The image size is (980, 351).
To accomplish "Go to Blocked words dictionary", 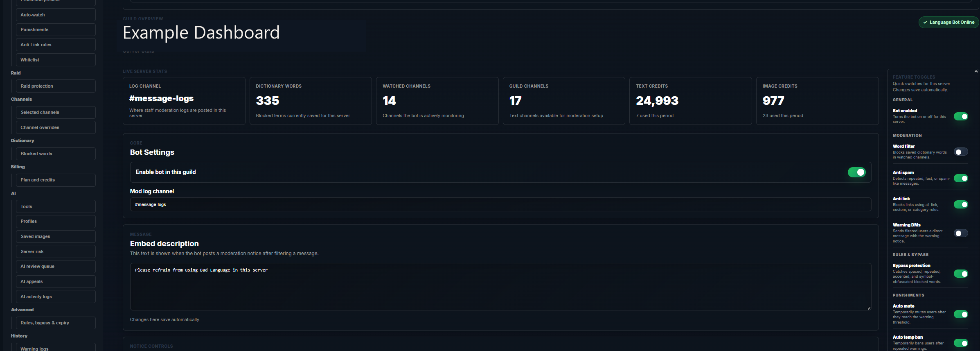I will pos(56,154).
